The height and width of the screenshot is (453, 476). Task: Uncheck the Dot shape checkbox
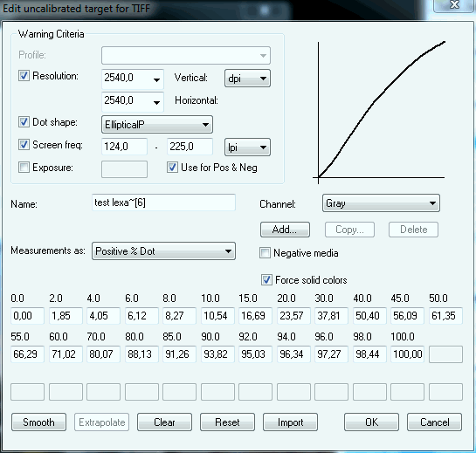tap(24, 121)
